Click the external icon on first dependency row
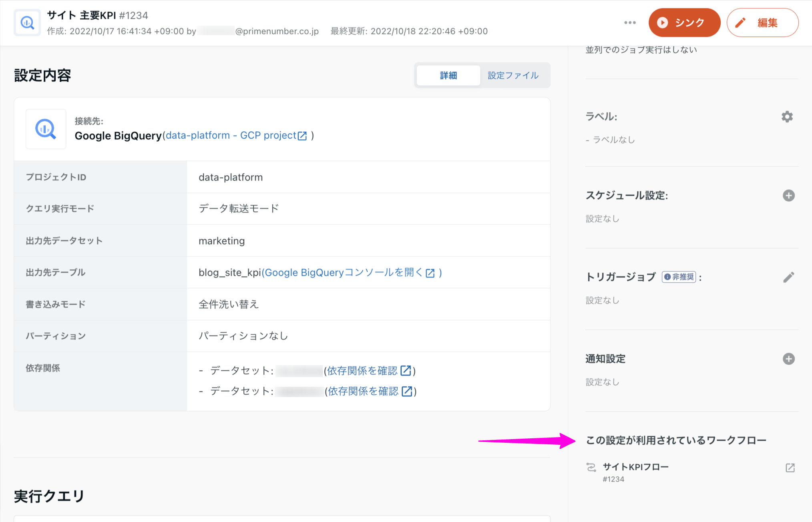 pyautogui.click(x=406, y=371)
